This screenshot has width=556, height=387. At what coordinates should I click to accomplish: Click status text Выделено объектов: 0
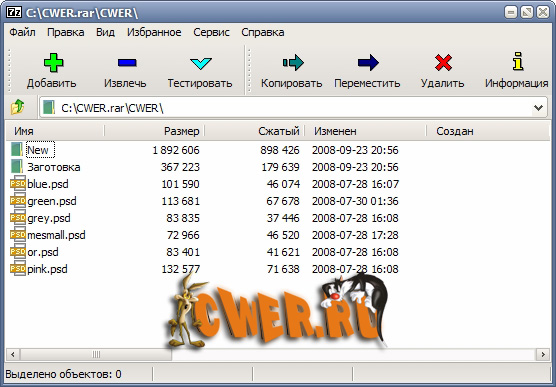point(63,374)
